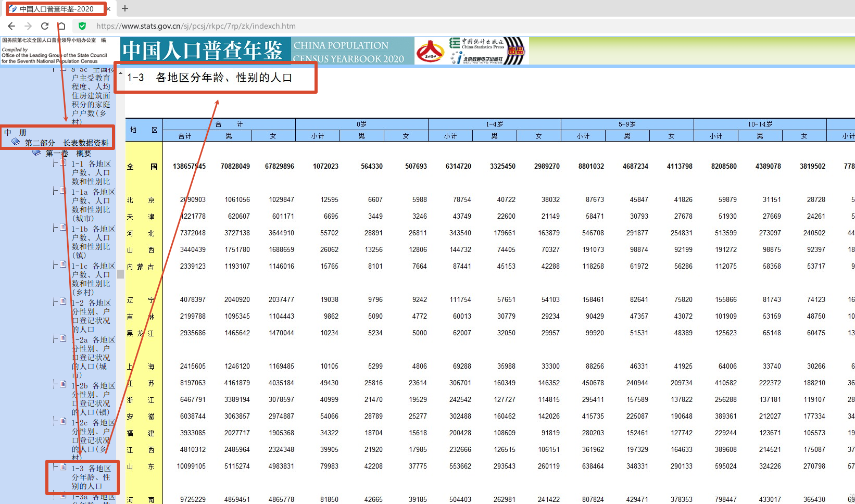Click the 黑龙江 row label
This screenshot has width=855, height=504.
141,333
